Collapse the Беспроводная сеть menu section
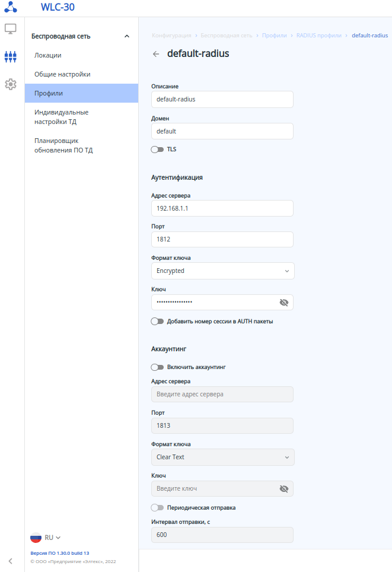The width and height of the screenshot is (392, 572). tap(126, 36)
